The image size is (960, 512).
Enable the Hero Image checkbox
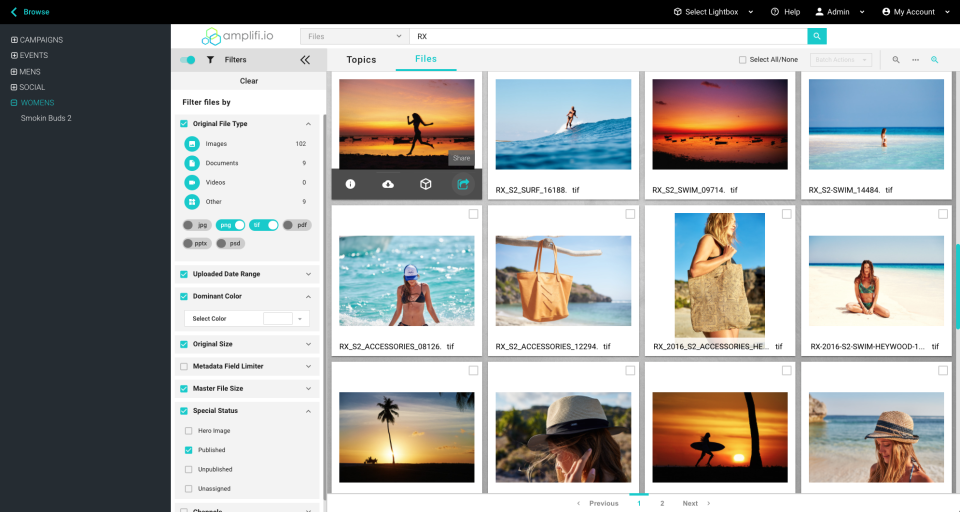189,431
